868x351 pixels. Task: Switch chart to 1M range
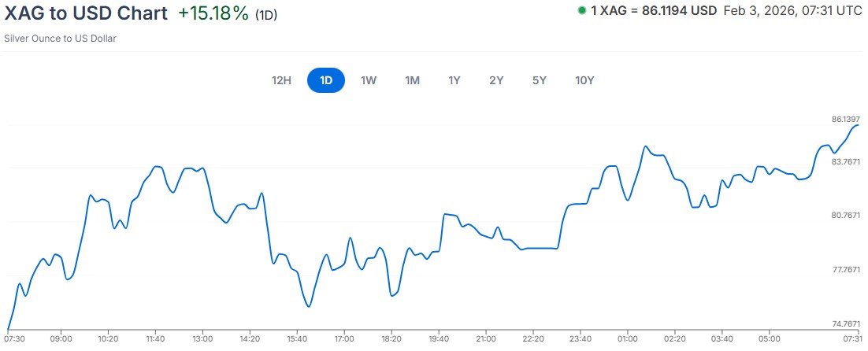coord(413,80)
